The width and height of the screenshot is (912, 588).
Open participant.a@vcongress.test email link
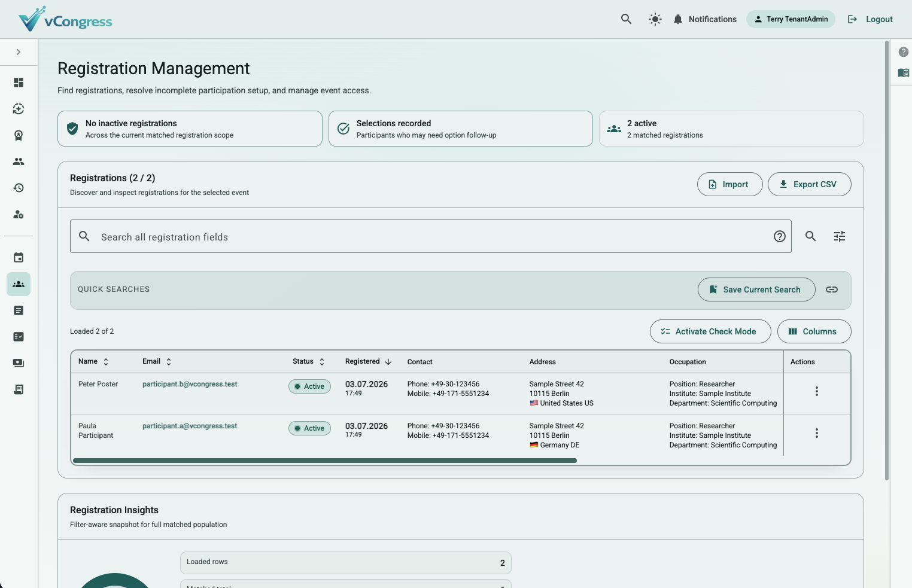tap(190, 426)
